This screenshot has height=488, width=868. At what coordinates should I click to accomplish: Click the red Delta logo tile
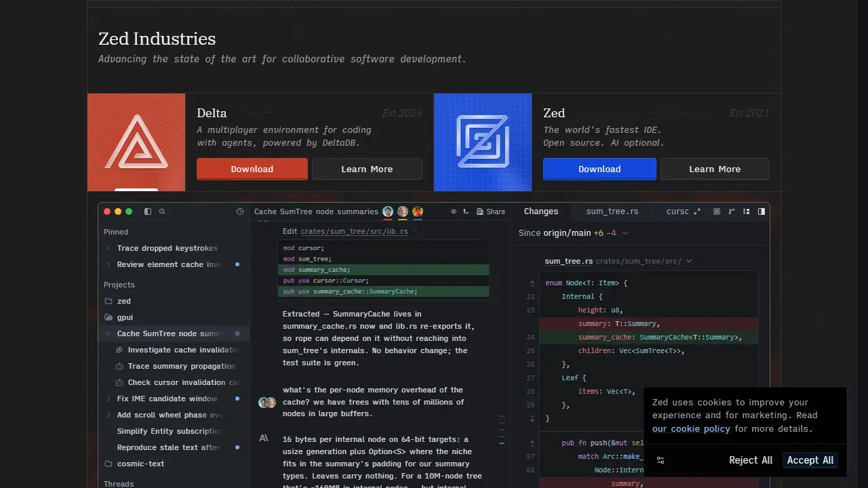136,142
